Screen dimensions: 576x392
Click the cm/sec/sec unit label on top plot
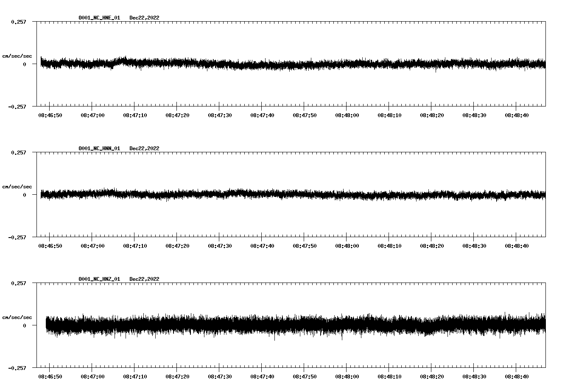click(x=17, y=56)
